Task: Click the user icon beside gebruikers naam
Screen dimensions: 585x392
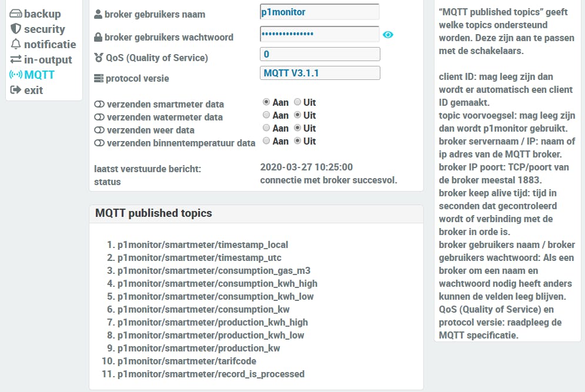Action: pos(98,14)
